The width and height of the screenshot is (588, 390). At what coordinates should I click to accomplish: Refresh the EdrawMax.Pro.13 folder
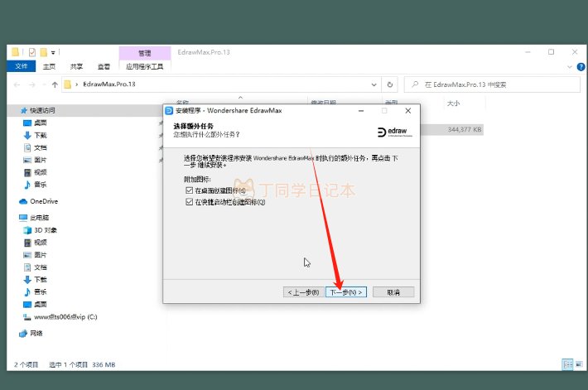click(x=390, y=84)
